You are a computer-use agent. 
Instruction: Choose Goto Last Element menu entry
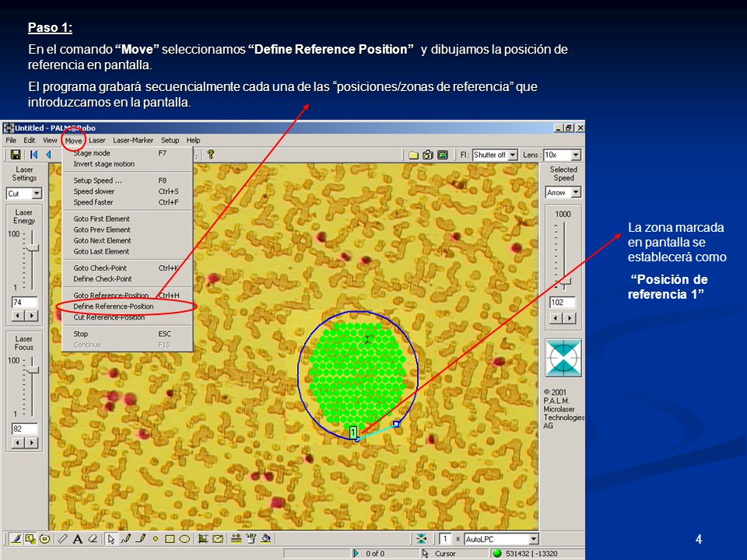[x=128, y=252]
